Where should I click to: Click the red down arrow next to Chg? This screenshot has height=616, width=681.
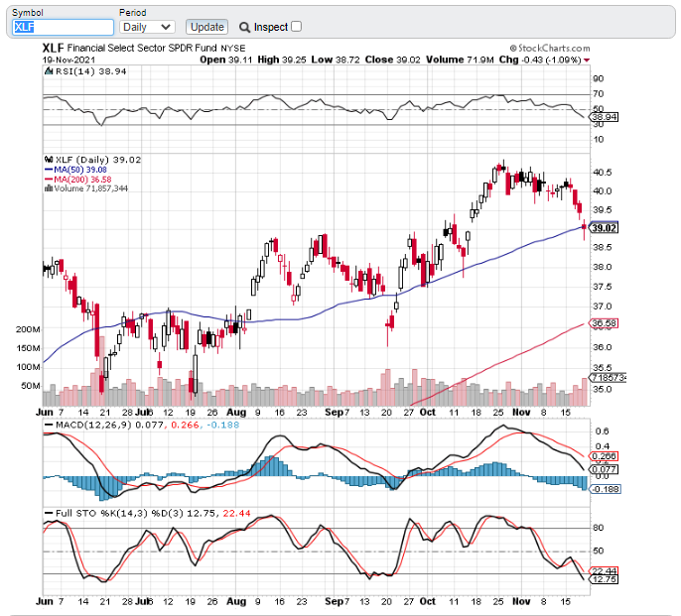coord(587,60)
